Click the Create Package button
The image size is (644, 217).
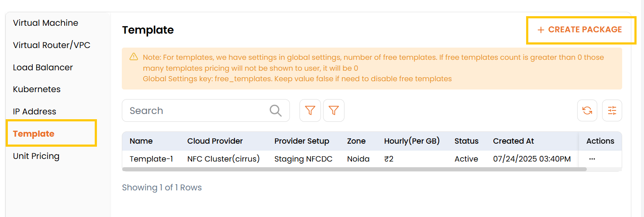pyautogui.click(x=580, y=30)
